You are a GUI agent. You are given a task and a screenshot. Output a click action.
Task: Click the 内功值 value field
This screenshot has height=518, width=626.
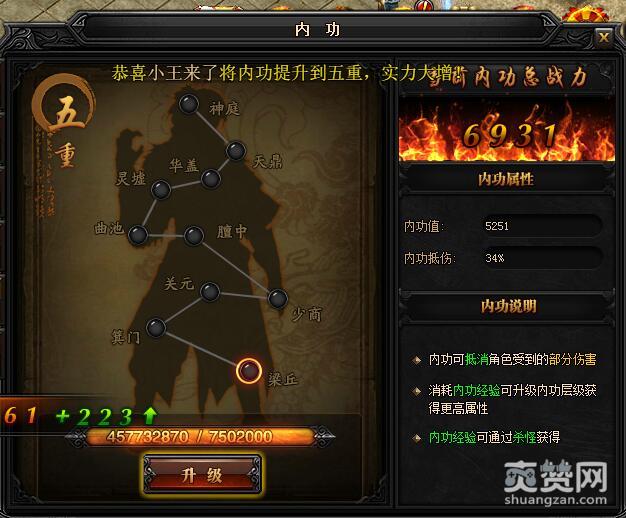click(542, 226)
